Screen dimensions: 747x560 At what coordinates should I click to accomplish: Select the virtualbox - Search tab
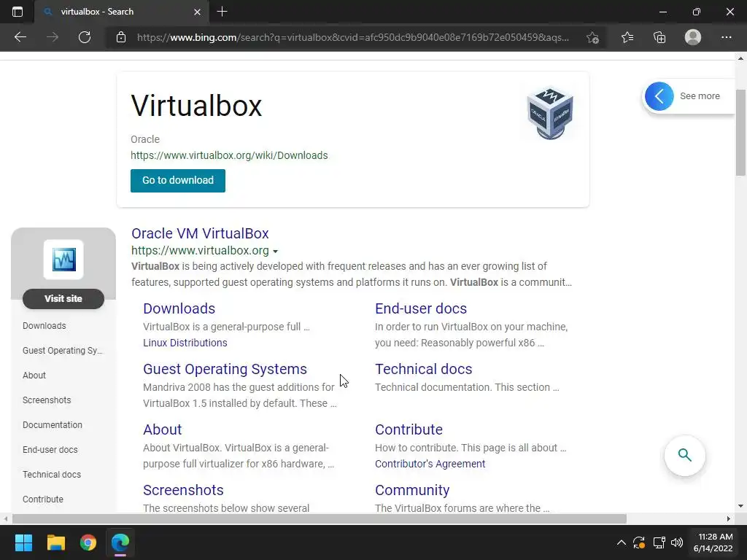pos(122,12)
